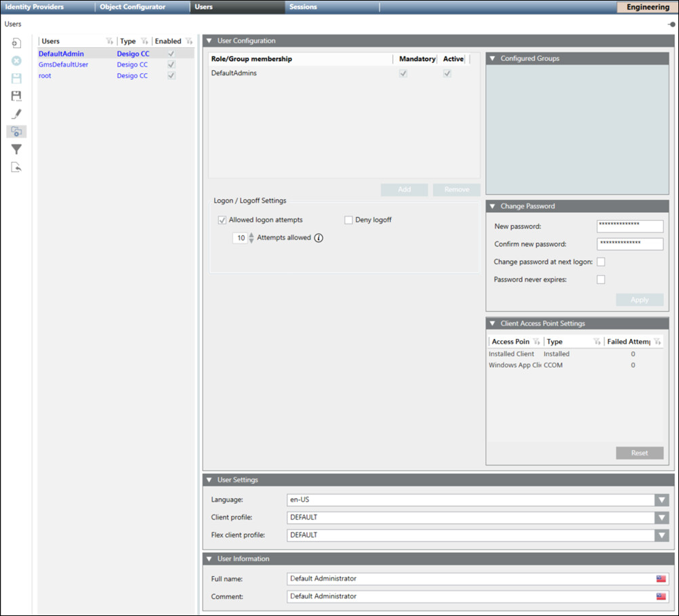Click the Apply button under Change Password
679x616 pixels.
pyautogui.click(x=639, y=300)
